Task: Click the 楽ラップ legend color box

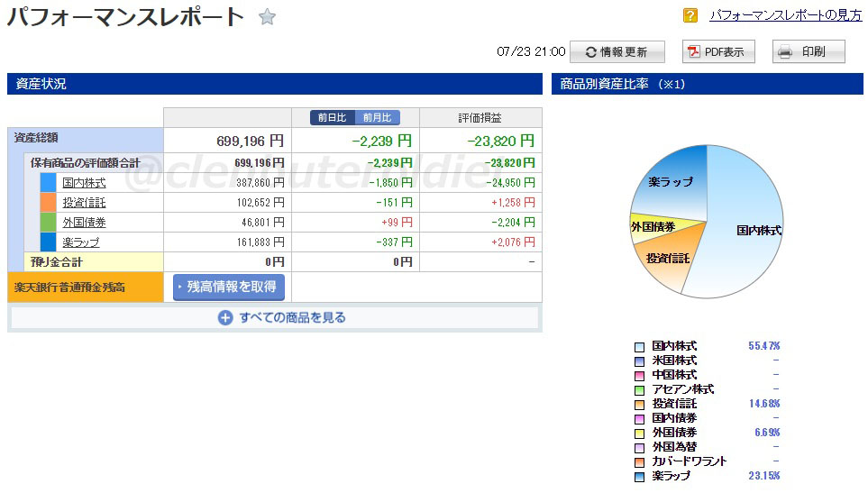Action: tap(639, 477)
